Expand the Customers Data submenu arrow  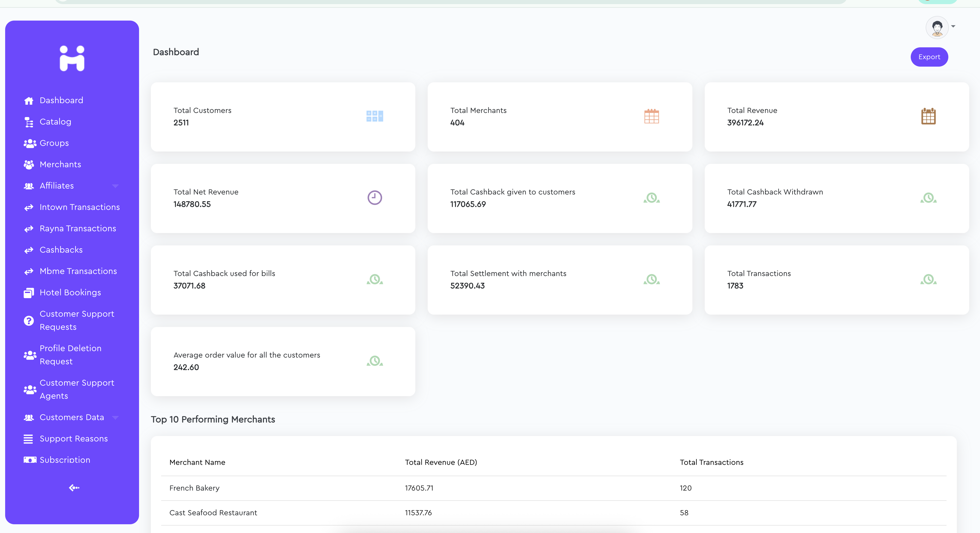tap(115, 417)
